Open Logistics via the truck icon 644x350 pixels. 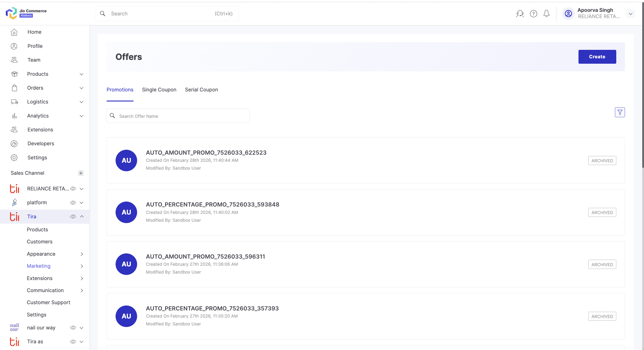coord(14,102)
